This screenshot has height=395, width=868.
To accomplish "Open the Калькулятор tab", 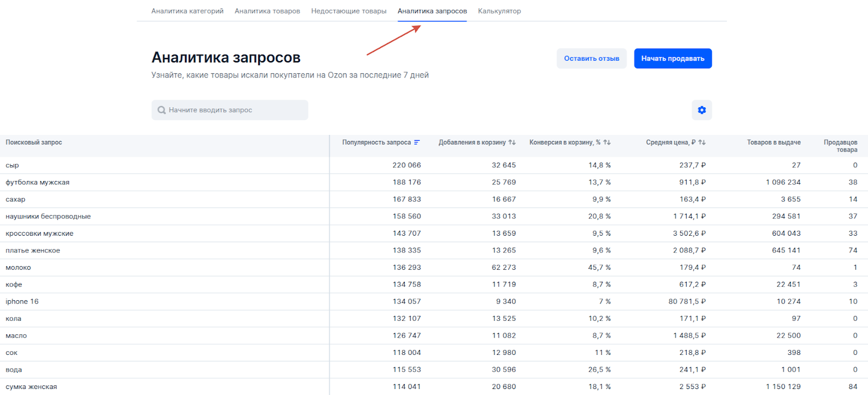I will pyautogui.click(x=499, y=11).
